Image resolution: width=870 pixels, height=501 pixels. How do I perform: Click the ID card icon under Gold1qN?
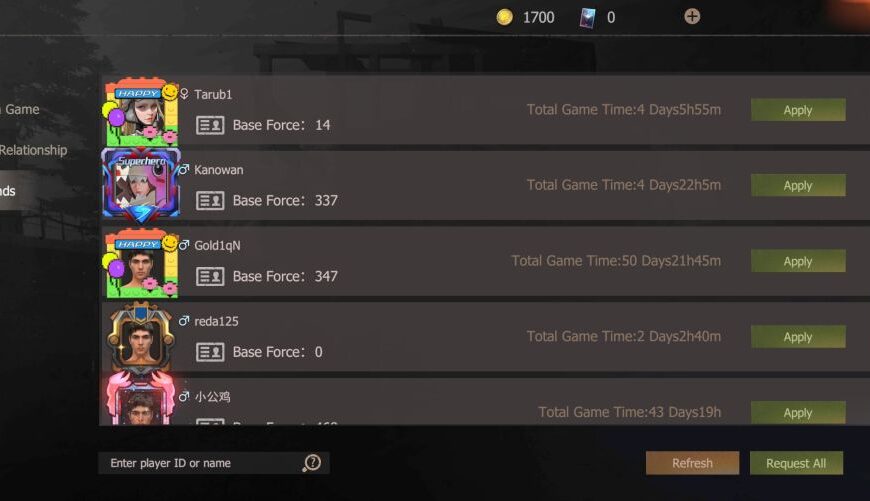click(210, 276)
